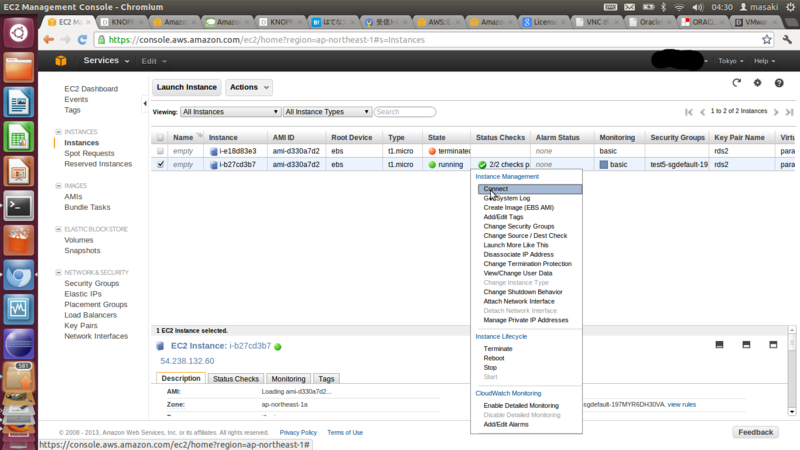Check the box for instance i-e18d83e3

click(160, 151)
